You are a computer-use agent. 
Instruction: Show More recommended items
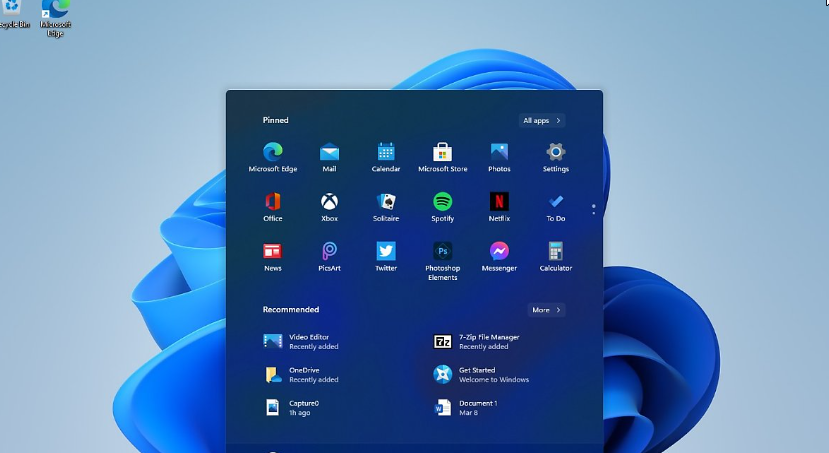coord(546,310)
